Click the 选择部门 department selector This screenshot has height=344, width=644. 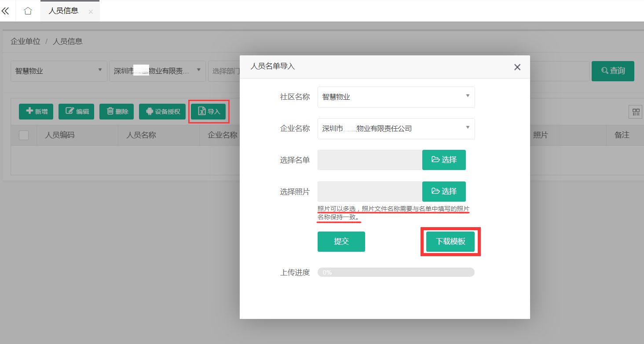[224, 71]
